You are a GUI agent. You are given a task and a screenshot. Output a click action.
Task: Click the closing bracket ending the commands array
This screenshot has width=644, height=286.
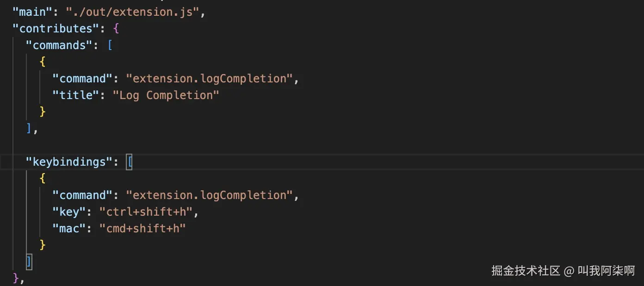(x=29, y=129)
